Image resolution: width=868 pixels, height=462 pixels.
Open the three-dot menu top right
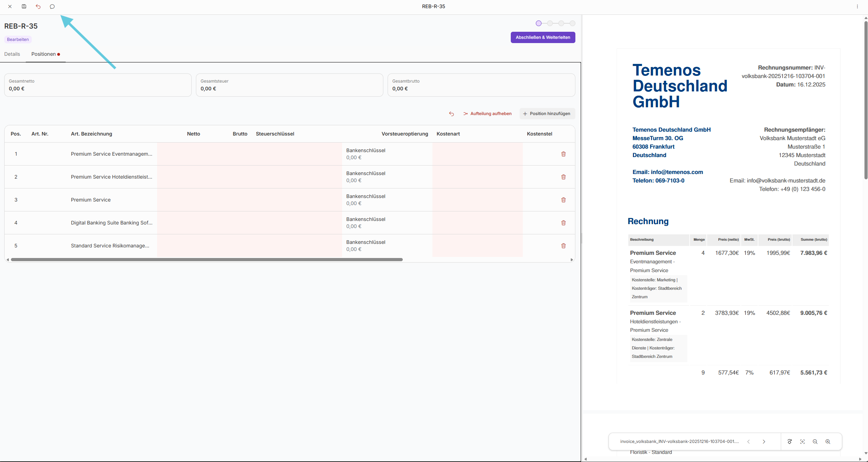857,6
